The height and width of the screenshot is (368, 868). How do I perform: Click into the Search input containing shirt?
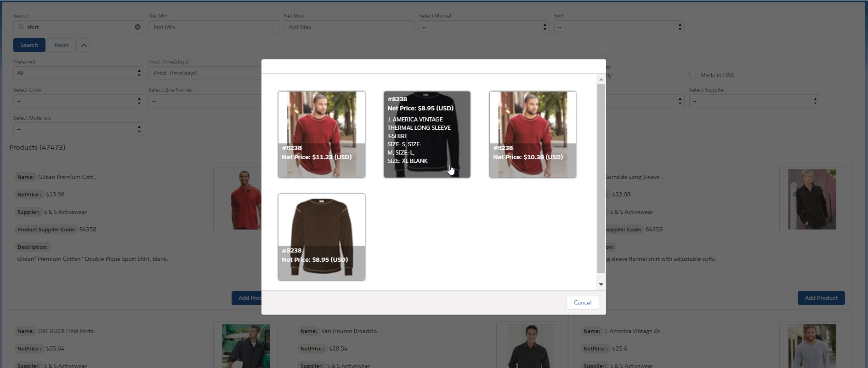tap(79, 27)
